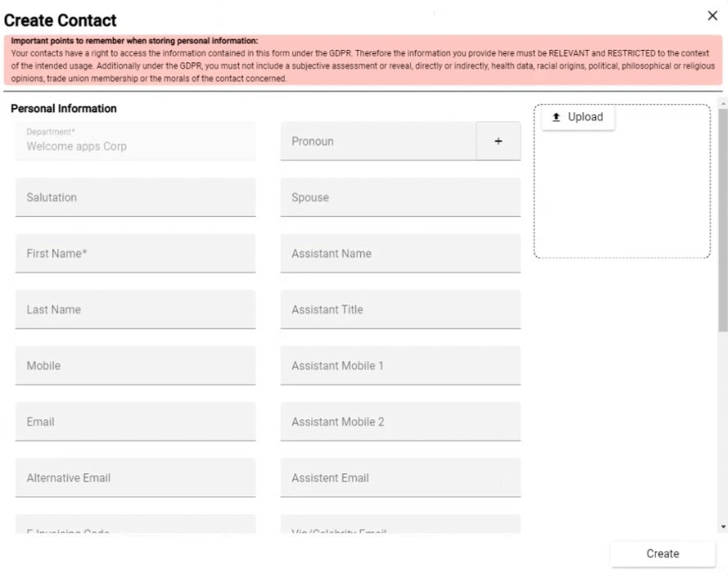Select the Assistent Email field
The height and width of the screenshot is (575, 728).
tap(400, 478)
